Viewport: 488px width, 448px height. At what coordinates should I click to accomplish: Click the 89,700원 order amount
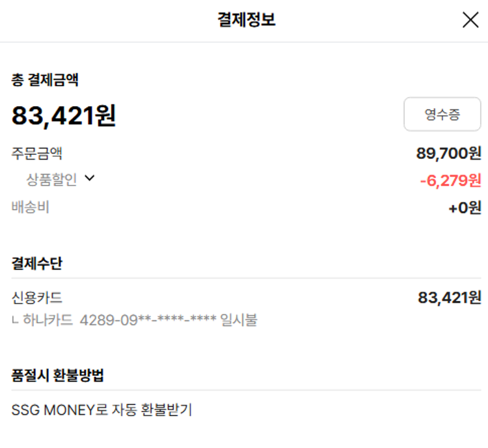(x=448, y=154)
